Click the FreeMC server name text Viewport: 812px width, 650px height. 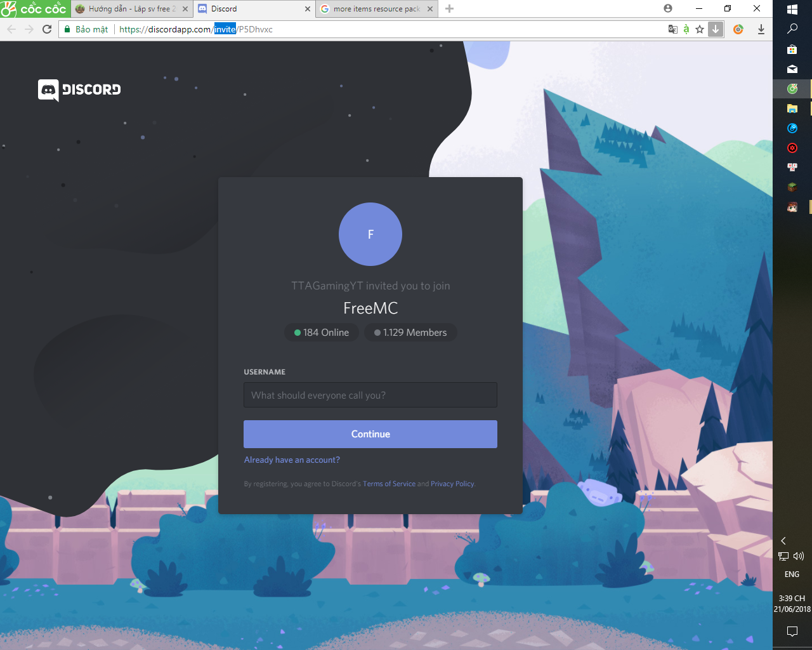(370, 308)
